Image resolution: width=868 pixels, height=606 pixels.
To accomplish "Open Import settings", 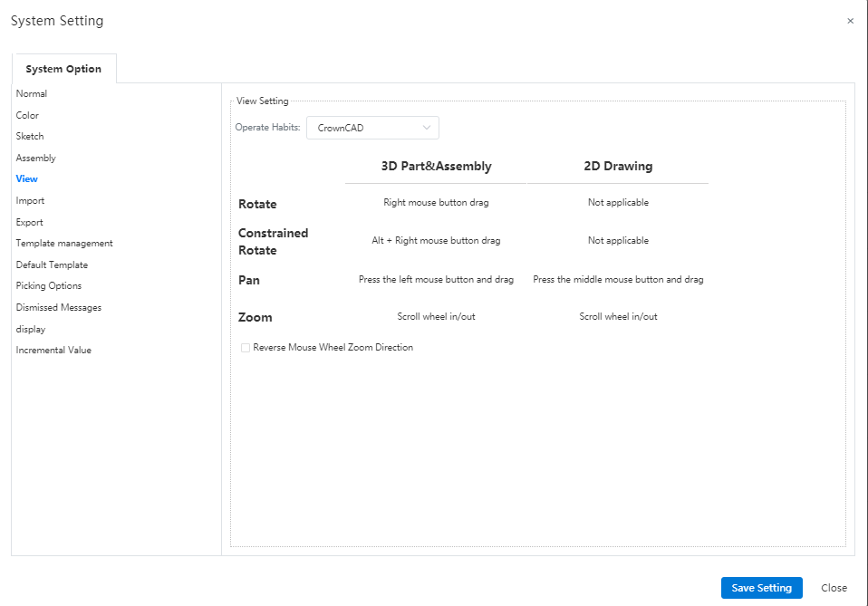I will pos(30,200).
